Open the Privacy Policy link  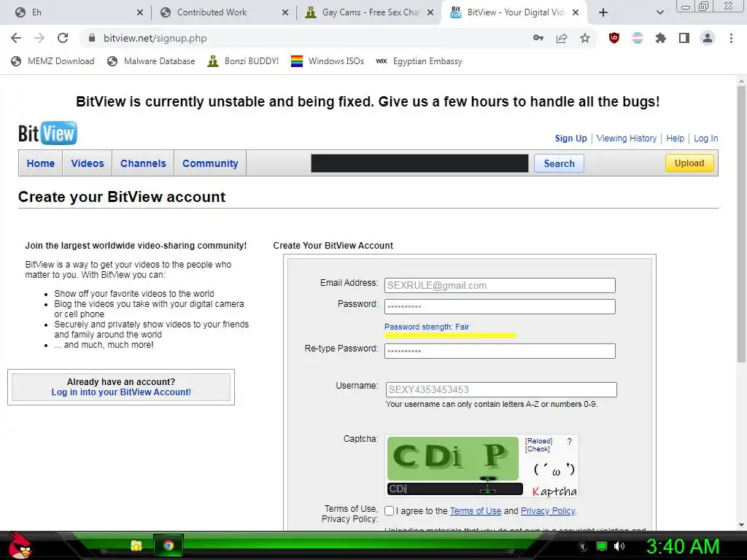tap(548, 511)
